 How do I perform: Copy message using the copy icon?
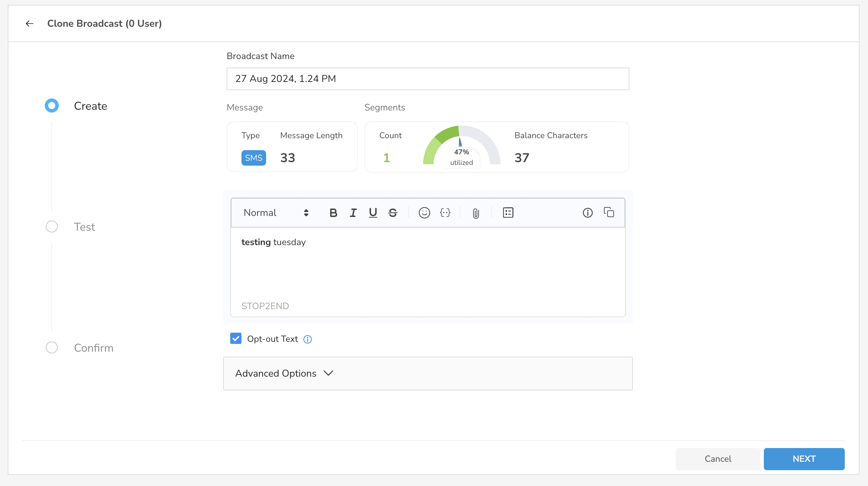pos(609,212)
